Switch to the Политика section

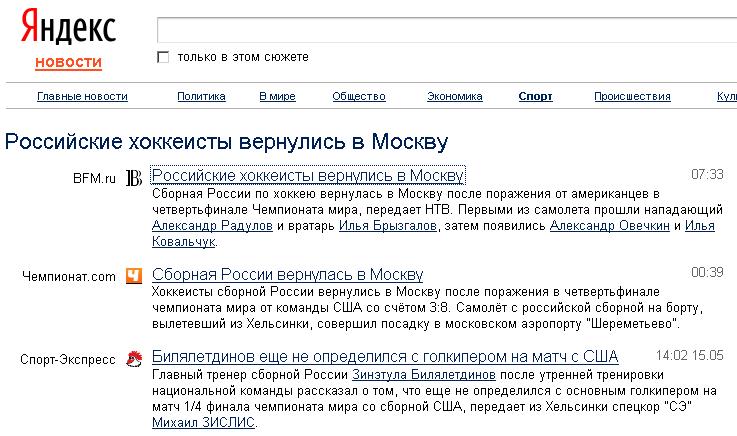click(201, 97)
